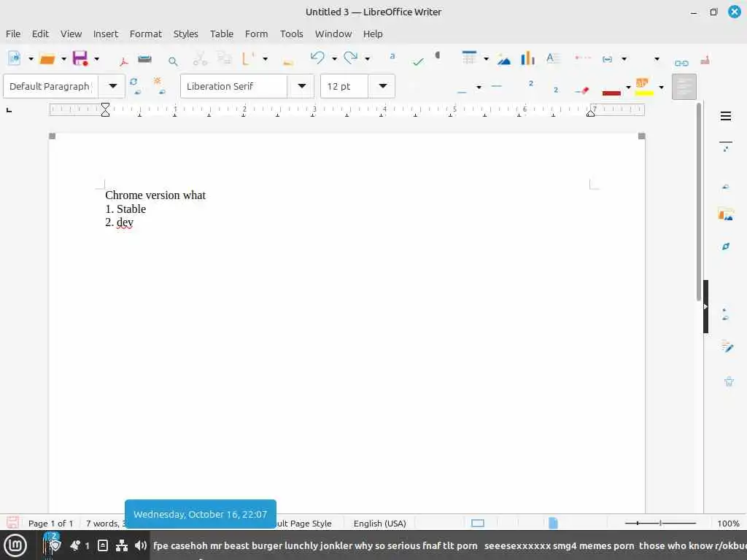Expand the Save dropdown arrow

[x=96, y=59]
